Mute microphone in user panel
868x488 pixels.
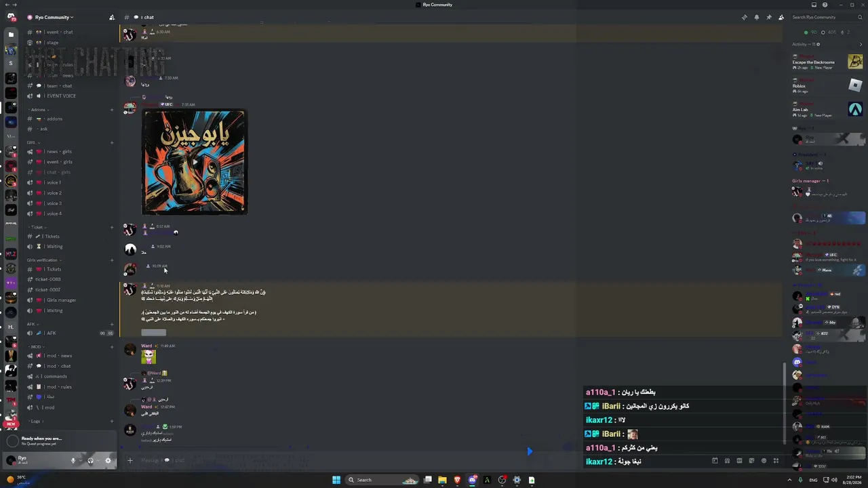coord(73,461)
